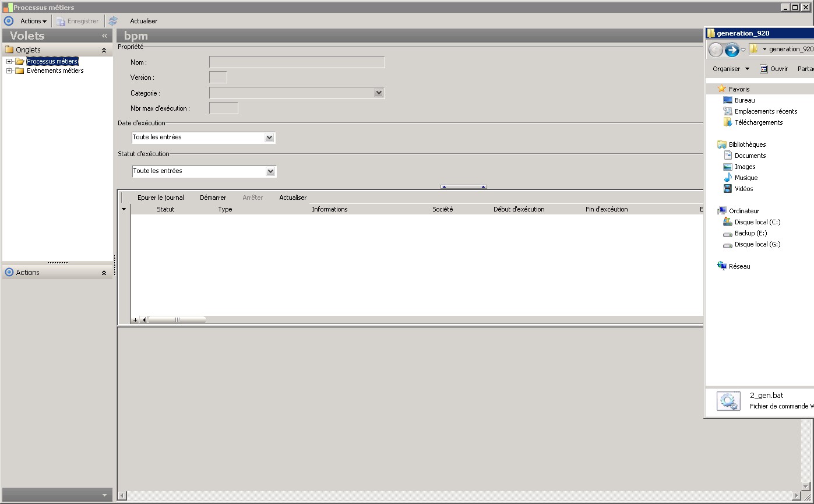Open the Date d'exécution dropdown
Viewport: 814px width, 504px height.
click(269, 138)
